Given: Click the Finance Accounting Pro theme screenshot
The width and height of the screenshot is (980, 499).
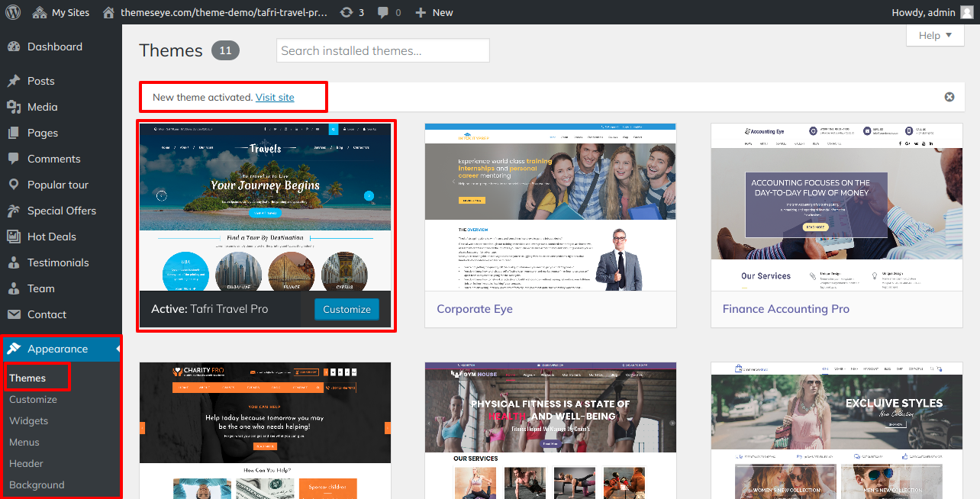Looking at the screenshot, I should [x=837, y=207].
